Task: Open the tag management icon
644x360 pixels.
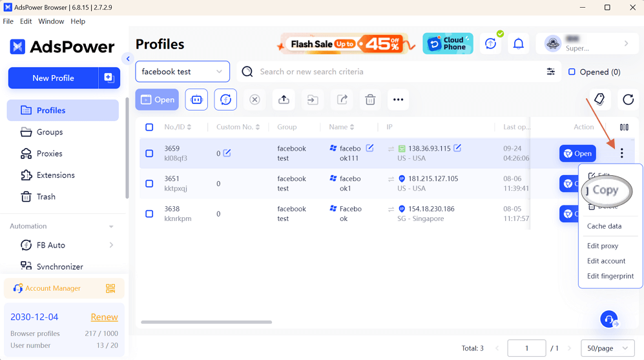Action: click(599, 99)
